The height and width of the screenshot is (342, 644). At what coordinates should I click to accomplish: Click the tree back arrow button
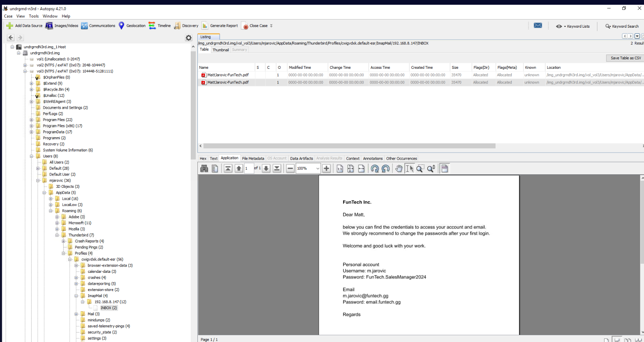tap(11, 38)
